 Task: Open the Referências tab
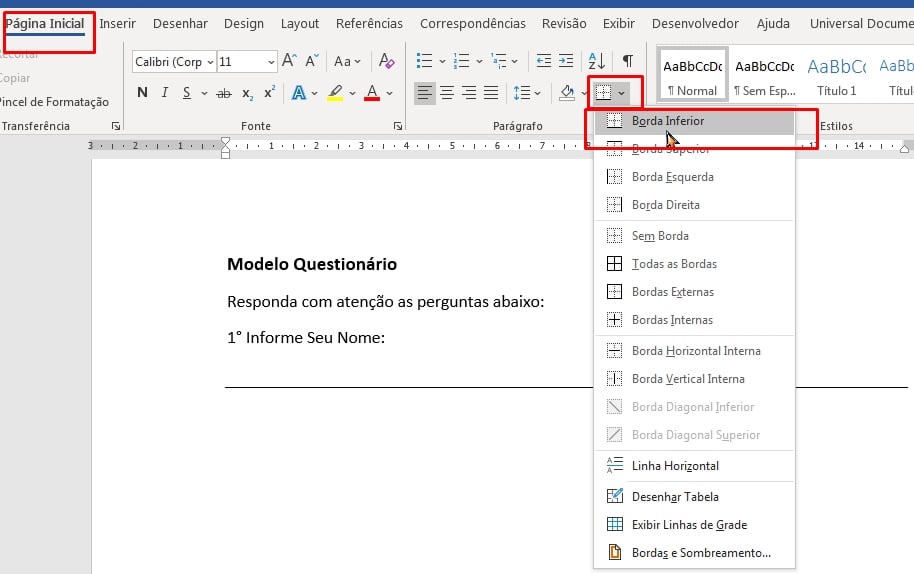pyautogui.click(x=369, y=23)
